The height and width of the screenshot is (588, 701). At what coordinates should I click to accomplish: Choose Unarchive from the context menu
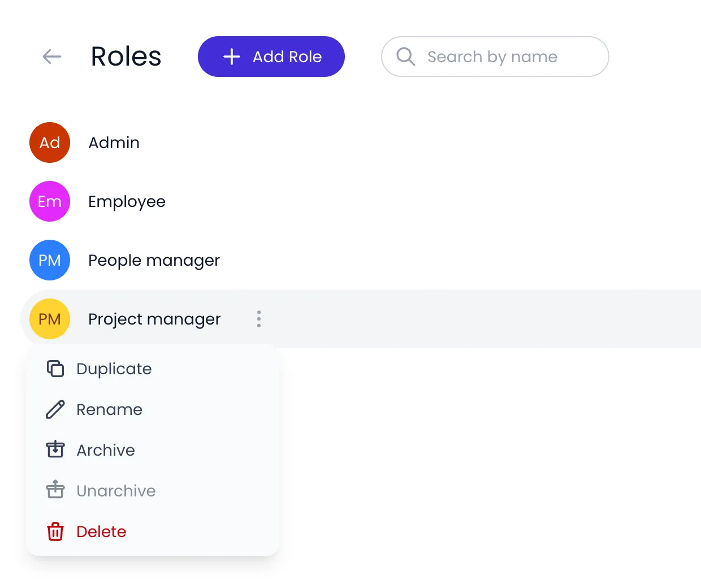(x=153, y=491)
